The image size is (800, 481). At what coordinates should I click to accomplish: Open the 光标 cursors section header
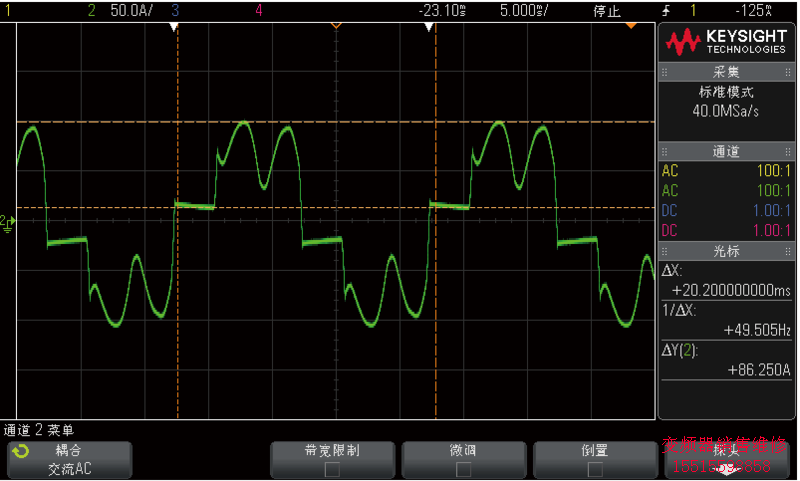pos(726,250)
